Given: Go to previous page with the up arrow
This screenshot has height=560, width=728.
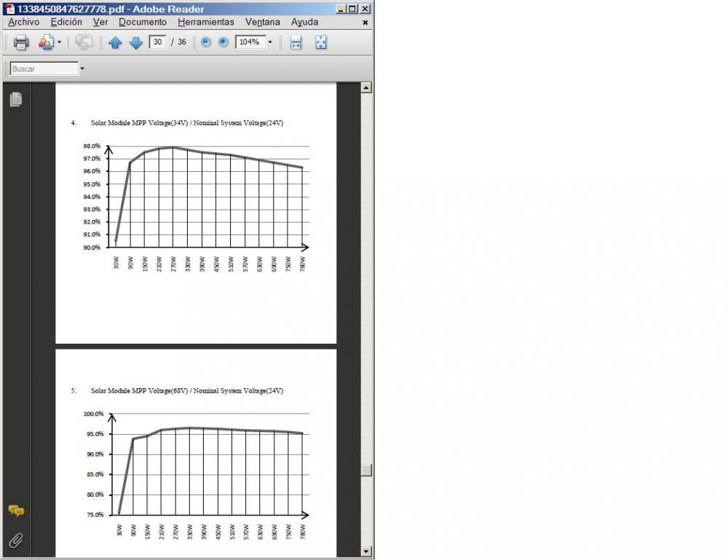Looking at the screenshot, I should (x=115, y=43).
